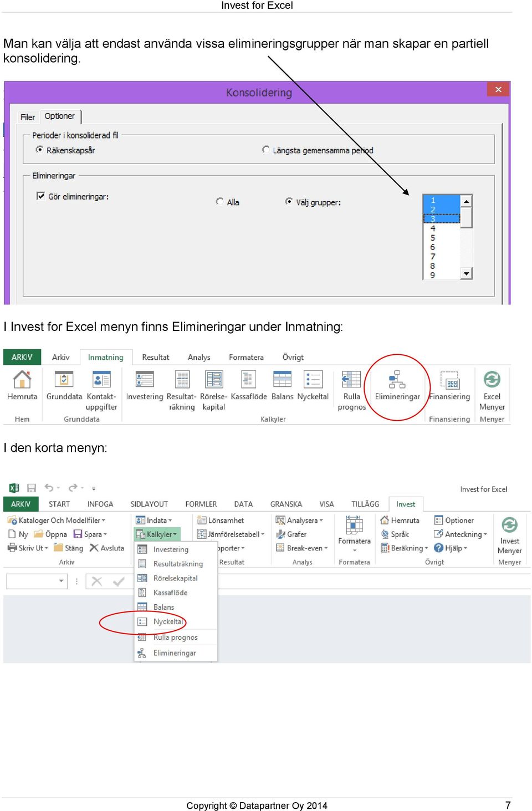Click the Rulla prognos icon
This screenshot has width=532, height=811.
351,380
